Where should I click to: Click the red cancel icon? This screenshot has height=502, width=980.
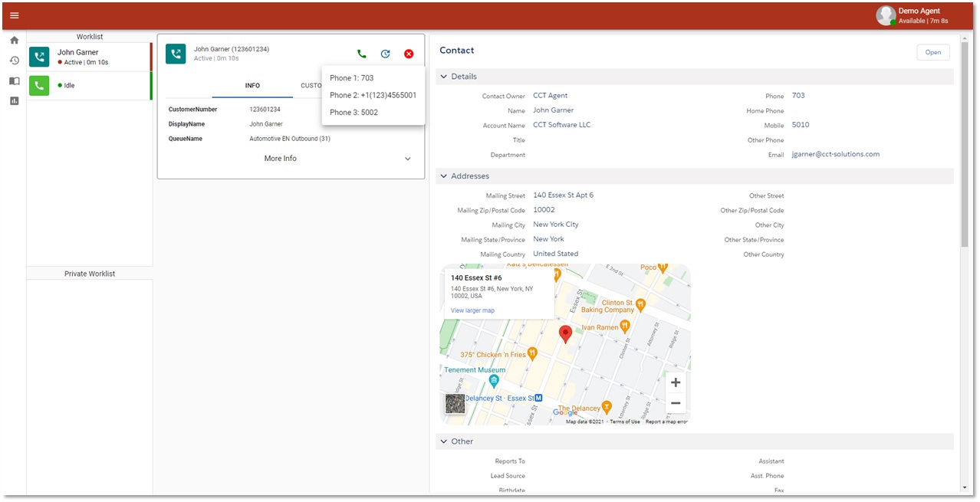(x=409, y=54)
